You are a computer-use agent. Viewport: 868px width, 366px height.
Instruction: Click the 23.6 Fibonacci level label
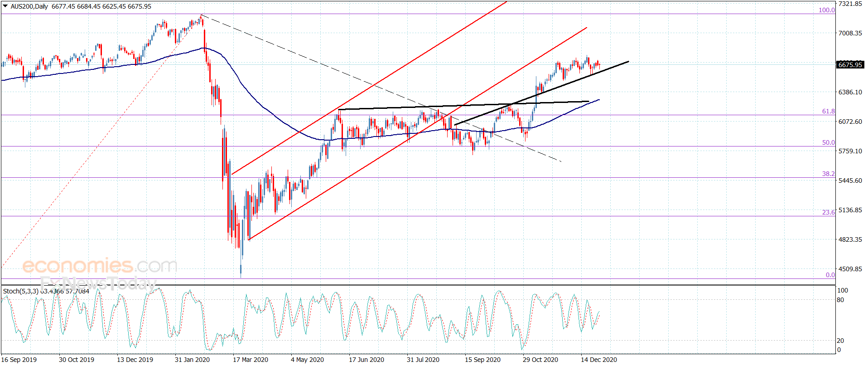(x=829, y=212)
